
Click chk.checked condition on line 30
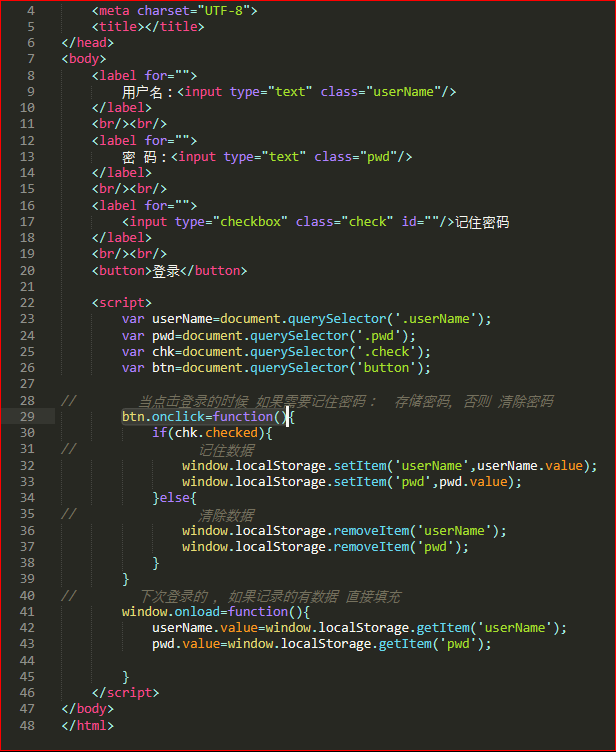[x=216, y=433]
